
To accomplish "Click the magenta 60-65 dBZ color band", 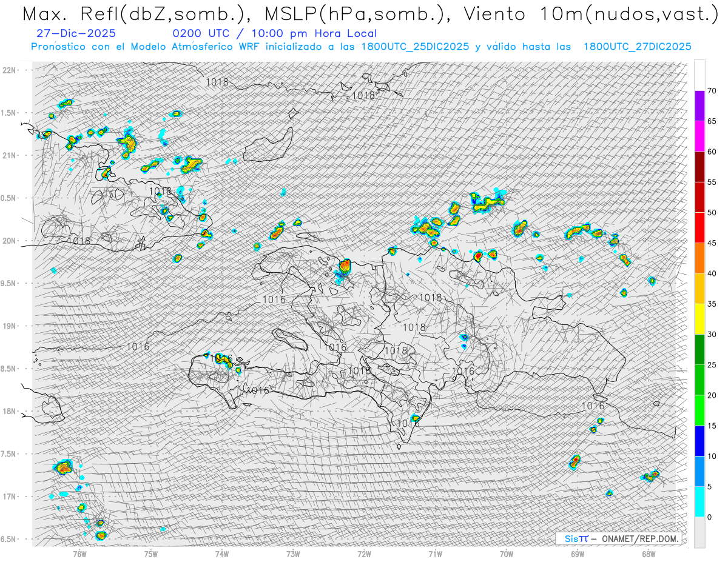I will pyautogui.click(x=699, y=136).
